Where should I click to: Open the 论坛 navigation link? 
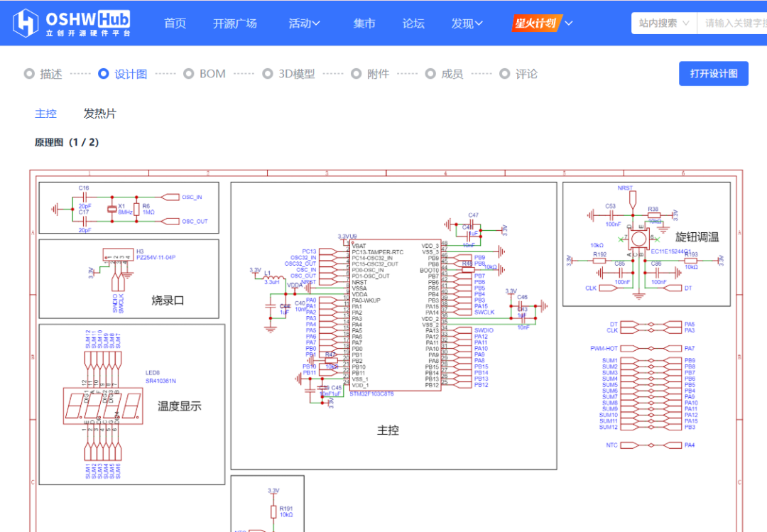tap(413, 23)
